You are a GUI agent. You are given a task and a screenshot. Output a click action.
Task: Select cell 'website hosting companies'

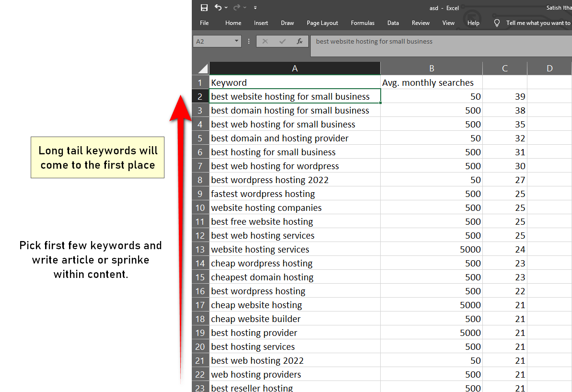pyautogui.click(x=295, y=208)
